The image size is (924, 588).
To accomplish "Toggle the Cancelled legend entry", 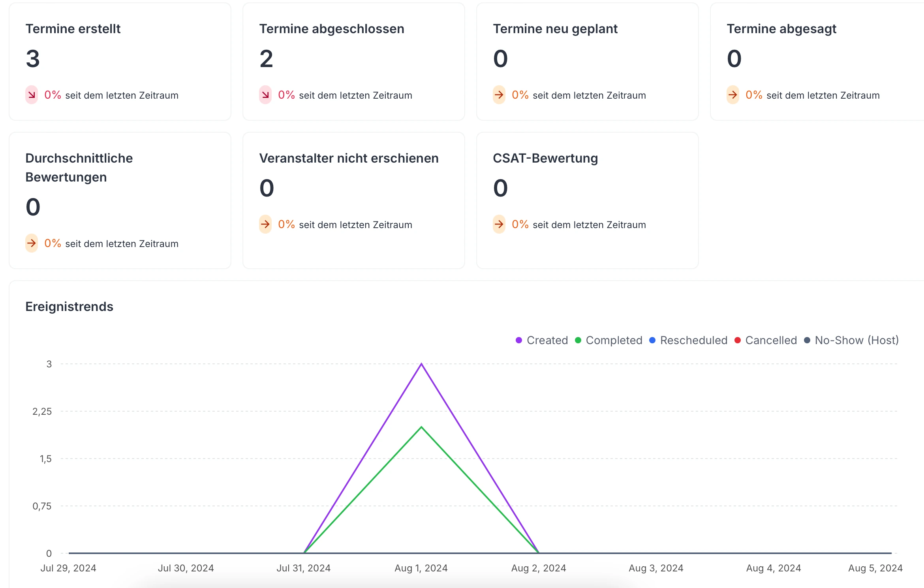I will [771, 340].
